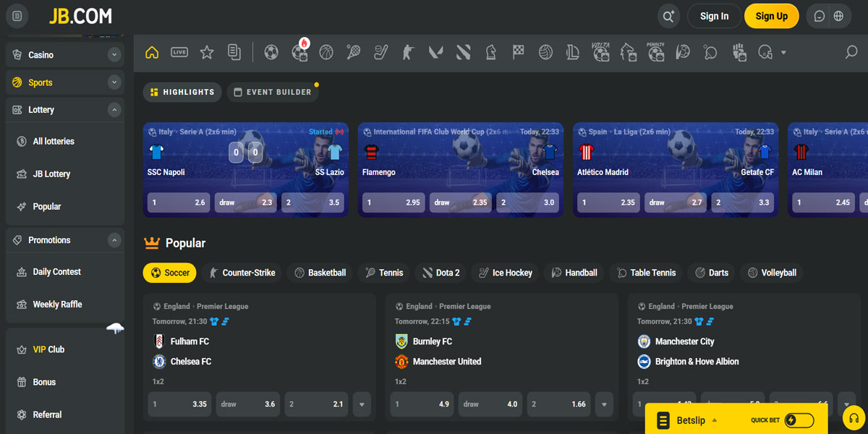Viewport: 868px width, 434px height.
Task: Click the globe language icon
Action: click(x=838, y=16)
